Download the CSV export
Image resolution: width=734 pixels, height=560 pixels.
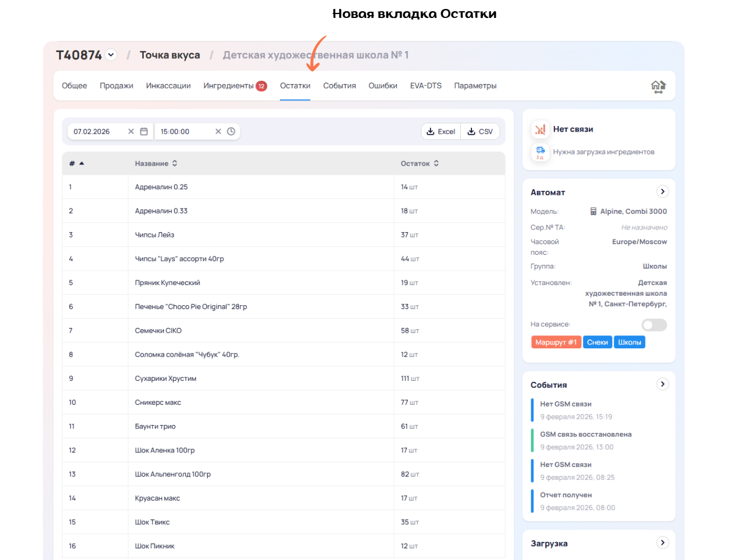[x=480, y=132]
